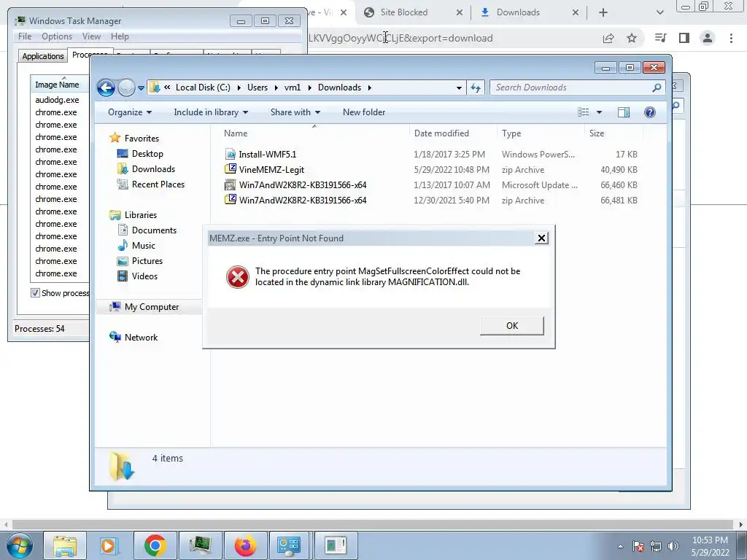Select audiodg.exe in Task Manager
The height and width of the screenshot is (560, 747).
57,100
